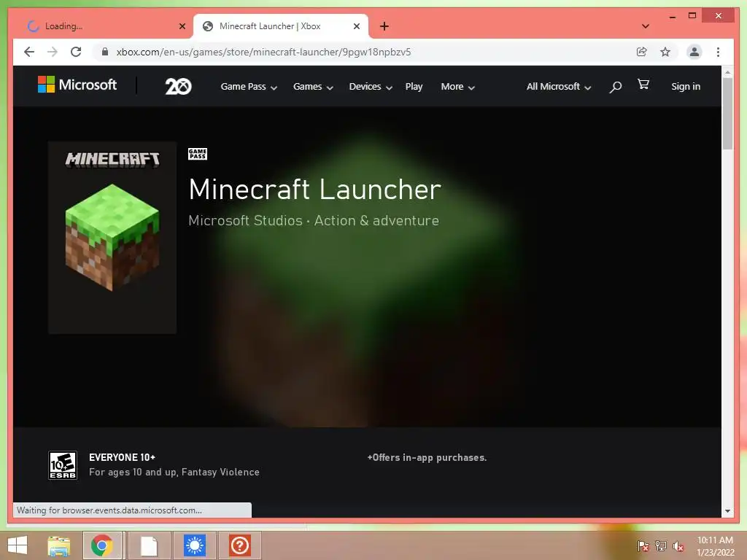Click Chrome icon in taskbar
The width and height of the screenshot is (747, 560).
(x=102, y=545)
